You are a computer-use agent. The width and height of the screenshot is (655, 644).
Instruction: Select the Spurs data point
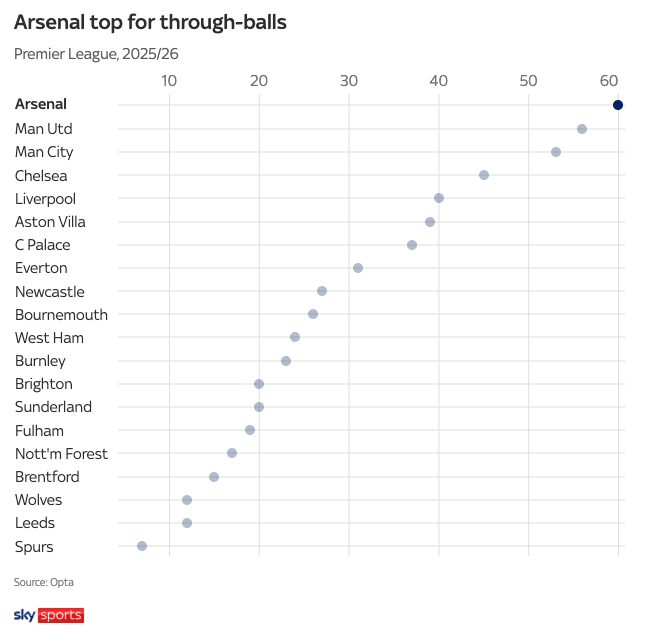(x=142, y=546)
